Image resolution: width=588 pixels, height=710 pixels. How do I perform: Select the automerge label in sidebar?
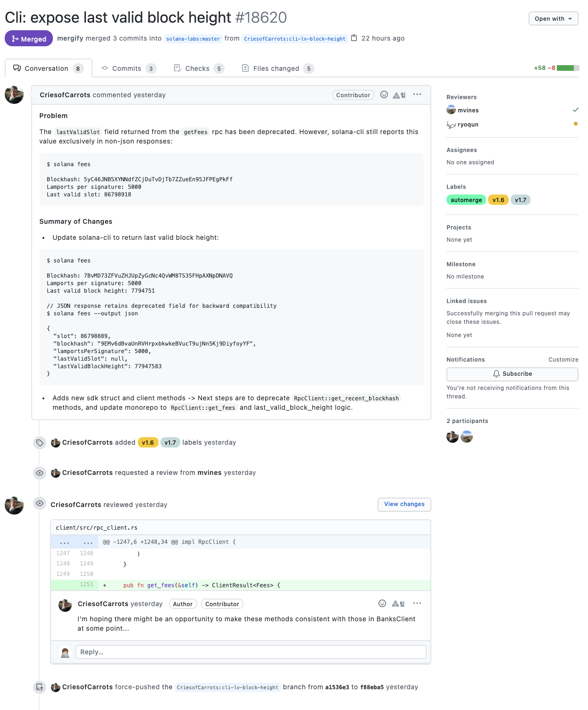[x=466, y=200]
